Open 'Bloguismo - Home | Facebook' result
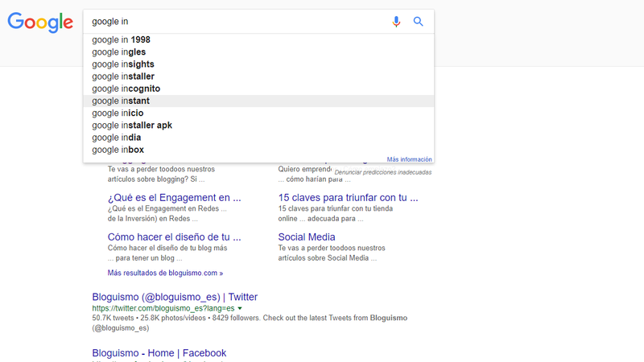 pyautogui.click(x=159, y=353)
